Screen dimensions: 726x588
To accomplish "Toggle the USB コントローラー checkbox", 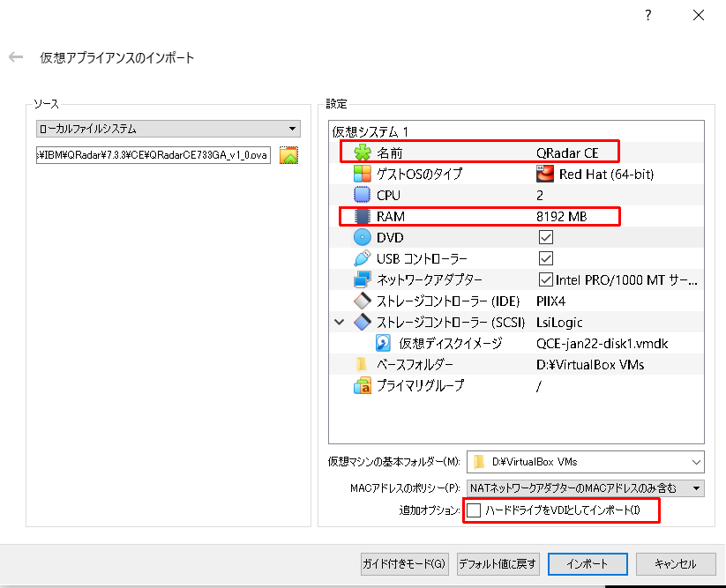I will pyautogui.click(x=545, y=258).
